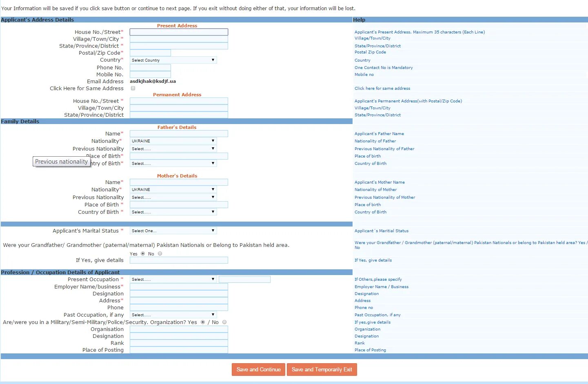Focus Mother's Name field
The width and height of the screenshot is (588, 384).
(x=179, y=182)
